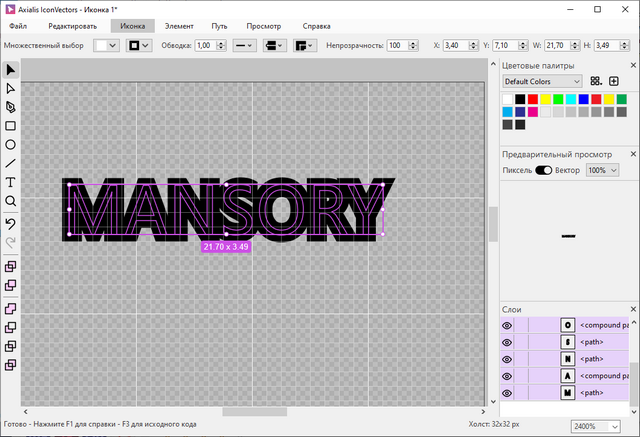This screenshot has width=640, height=437.
Task: Select the Rectangle tool
Action: click(x=11, y=126)
